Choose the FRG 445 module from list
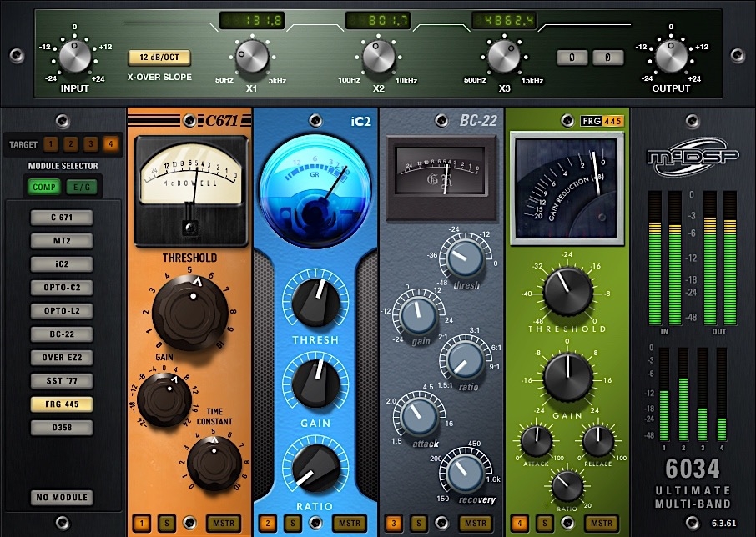Screen dimensions: 756x537 (62, 404)
